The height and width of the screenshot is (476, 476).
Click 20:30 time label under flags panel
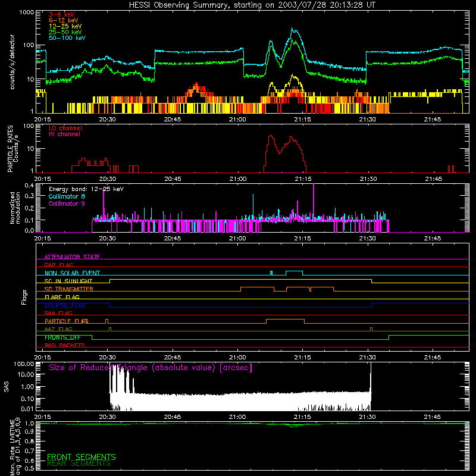pos(108,358)
